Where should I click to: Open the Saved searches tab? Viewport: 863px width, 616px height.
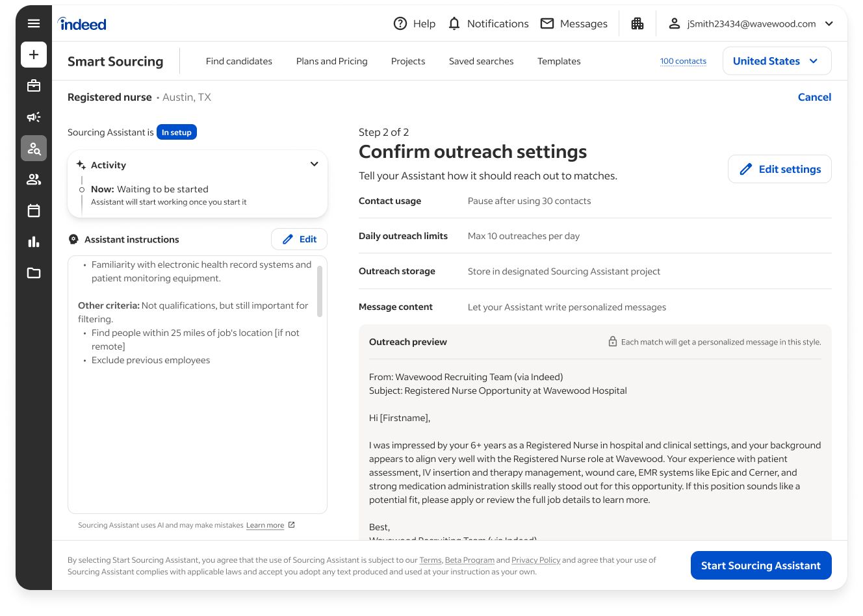pyautogui.click(x=481, y=61)
